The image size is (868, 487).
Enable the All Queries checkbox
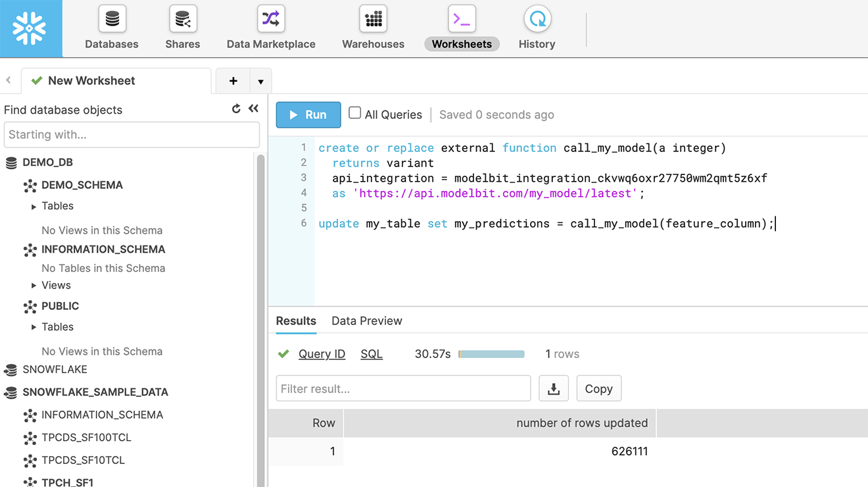(354, 113)
